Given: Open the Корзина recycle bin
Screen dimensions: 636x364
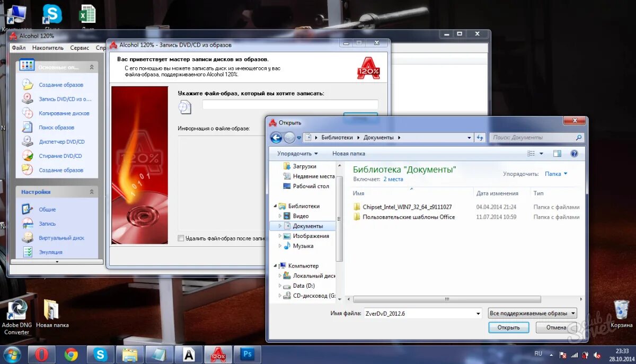Looking at the screenshot, I should [x=621, y=314].
